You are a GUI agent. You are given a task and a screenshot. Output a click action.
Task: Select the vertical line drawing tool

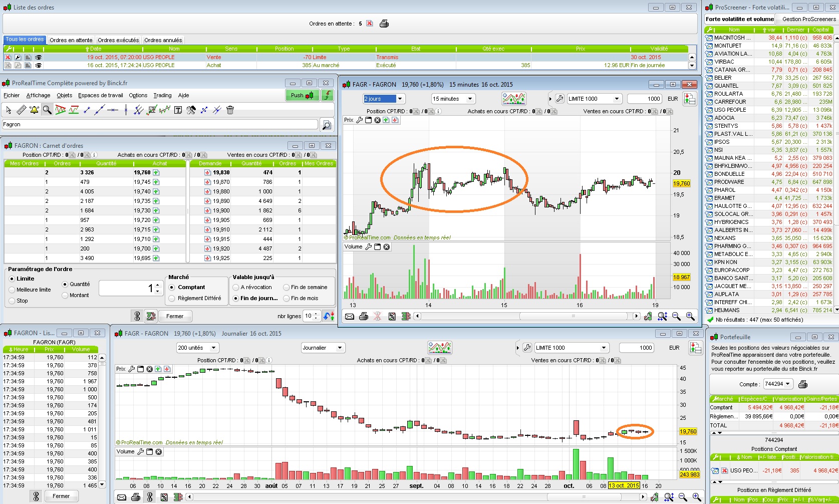point(126,110)
